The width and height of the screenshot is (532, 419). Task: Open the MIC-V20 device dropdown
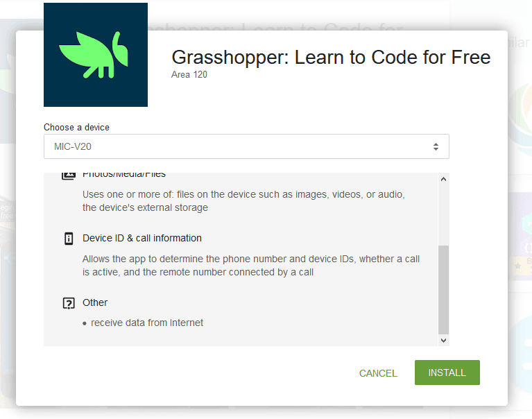pyautogui.click(x=246, y=146)
